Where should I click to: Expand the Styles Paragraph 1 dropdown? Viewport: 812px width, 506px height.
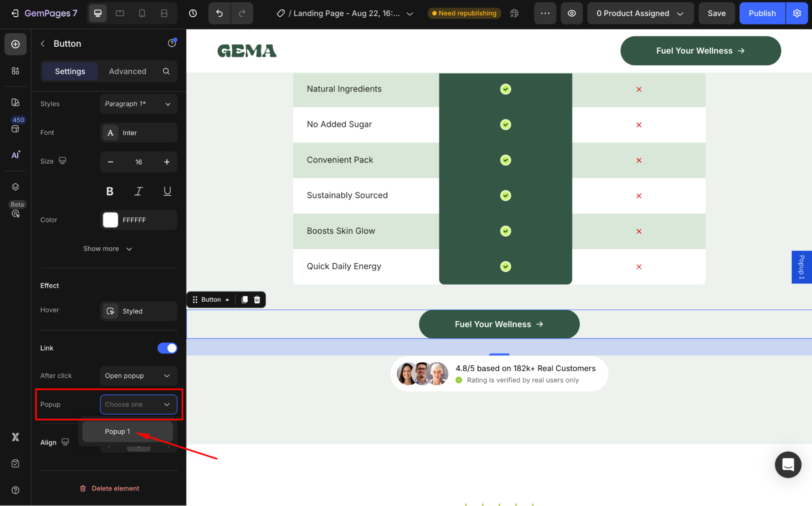pos(138,104)
